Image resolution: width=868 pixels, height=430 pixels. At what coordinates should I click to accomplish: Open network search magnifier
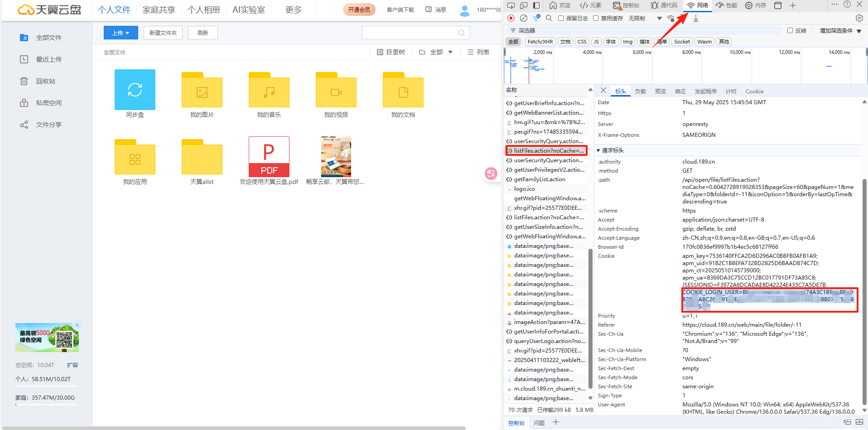coord(549,18)
